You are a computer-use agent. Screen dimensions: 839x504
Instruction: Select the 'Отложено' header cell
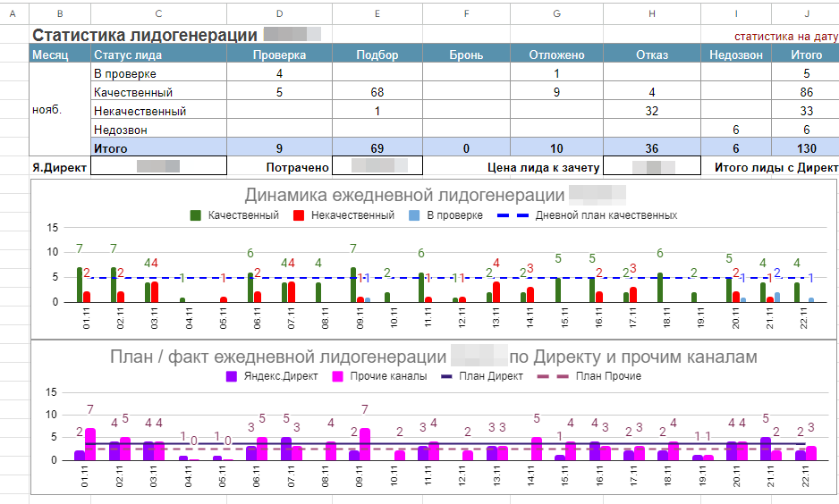point(556,54)
